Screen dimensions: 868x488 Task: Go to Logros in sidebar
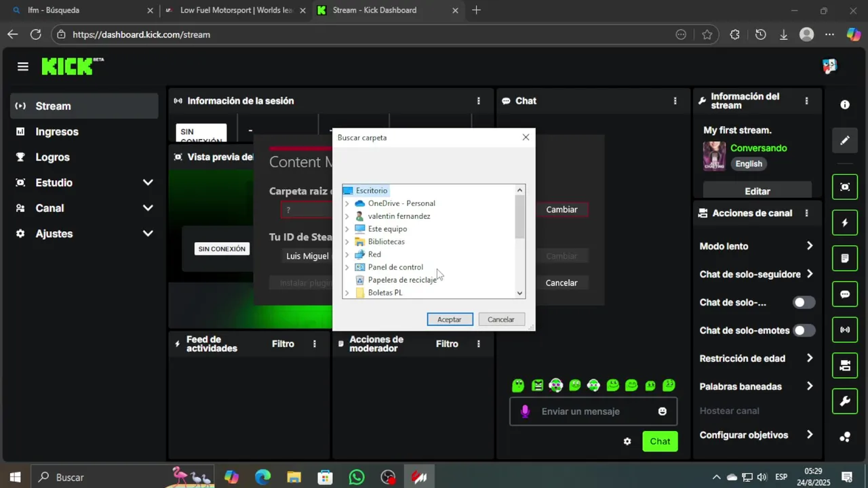click(x=84, y=157)
